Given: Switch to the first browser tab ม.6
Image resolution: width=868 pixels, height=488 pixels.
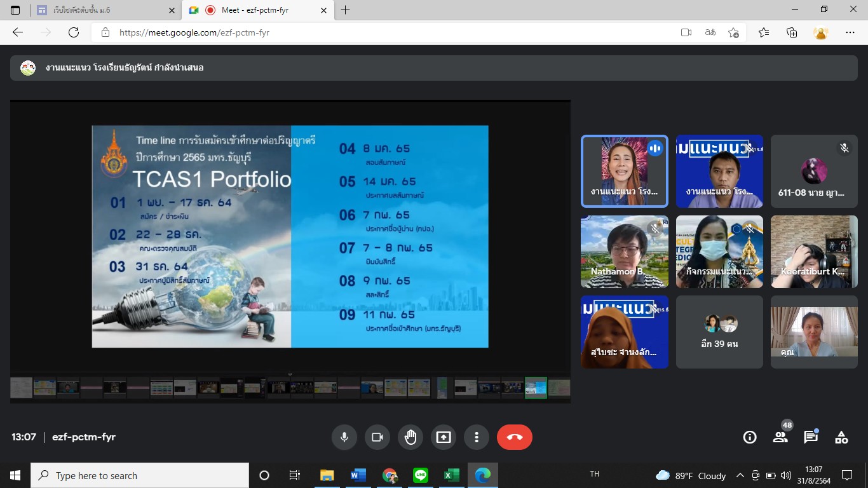Looking at the screenshot, I should (x=105, y=10).
